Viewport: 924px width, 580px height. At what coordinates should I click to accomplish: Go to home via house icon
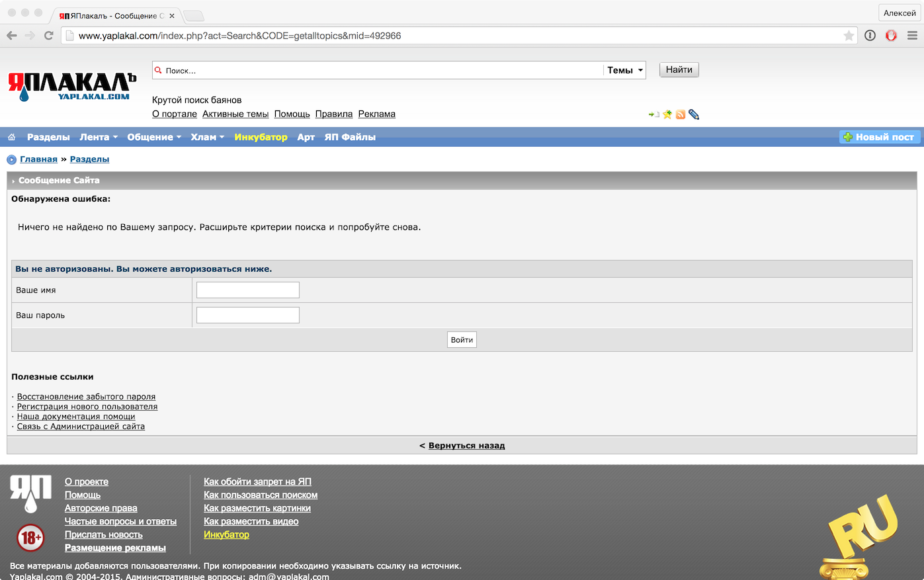tap(11, 137)
